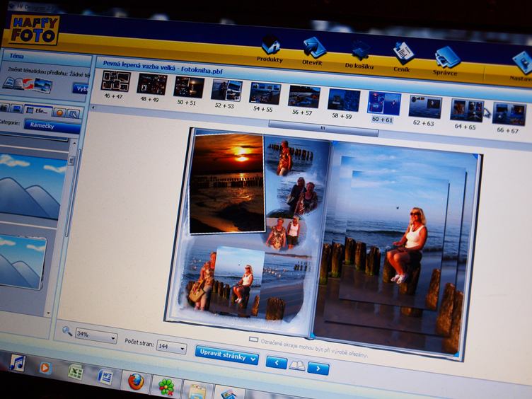Select page thumbnail 58 + 59
The image size is (532, 399).
[x=344, y=100]
